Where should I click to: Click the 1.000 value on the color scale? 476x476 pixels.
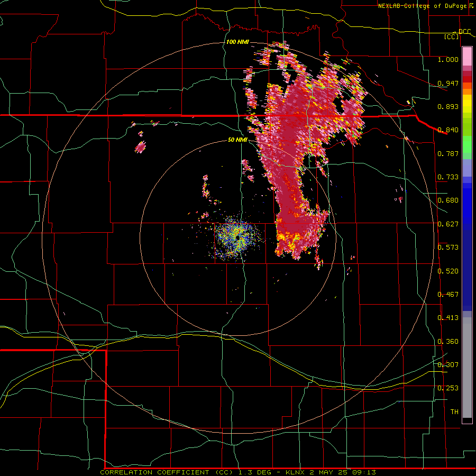[448, 59]
